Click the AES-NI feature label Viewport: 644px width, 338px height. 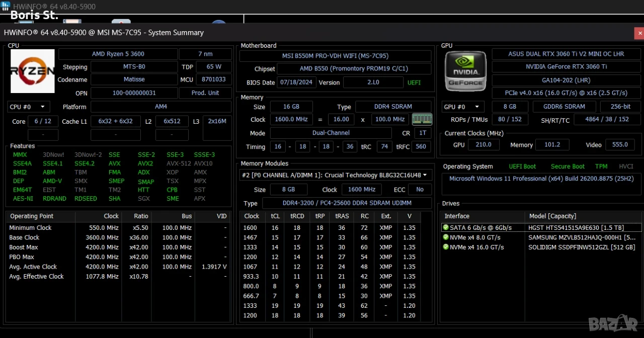23,198
